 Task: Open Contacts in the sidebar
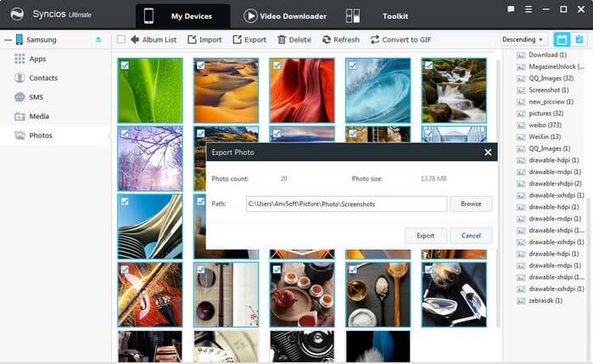pyautogui.click(x=43, y=77)
